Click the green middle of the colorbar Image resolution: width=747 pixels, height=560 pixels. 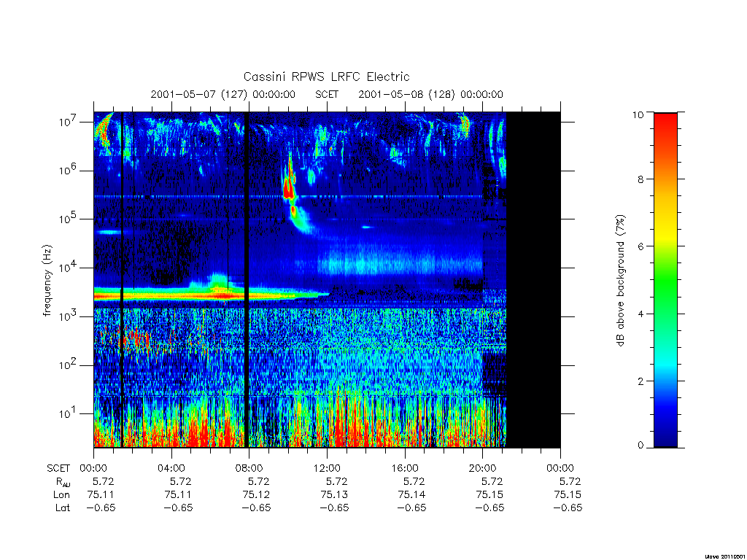pos(665,281)
